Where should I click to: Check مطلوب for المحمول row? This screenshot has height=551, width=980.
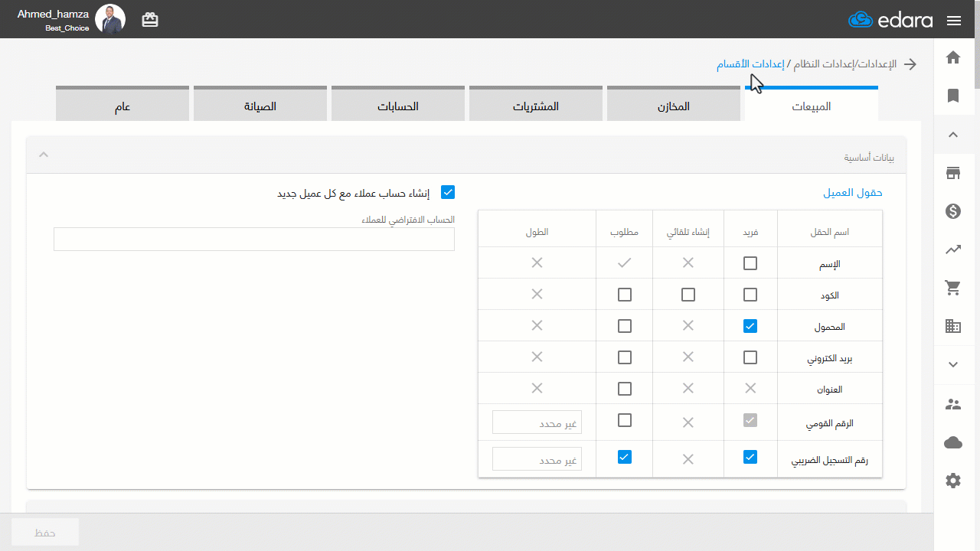625,326
